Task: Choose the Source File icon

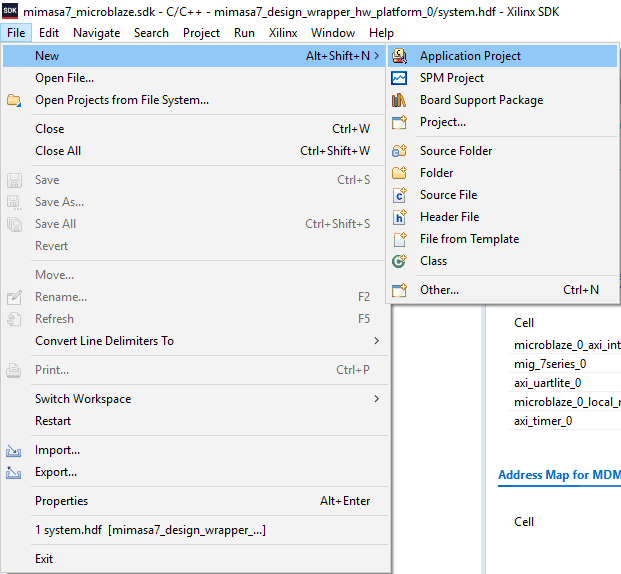Action: (400, 195)
